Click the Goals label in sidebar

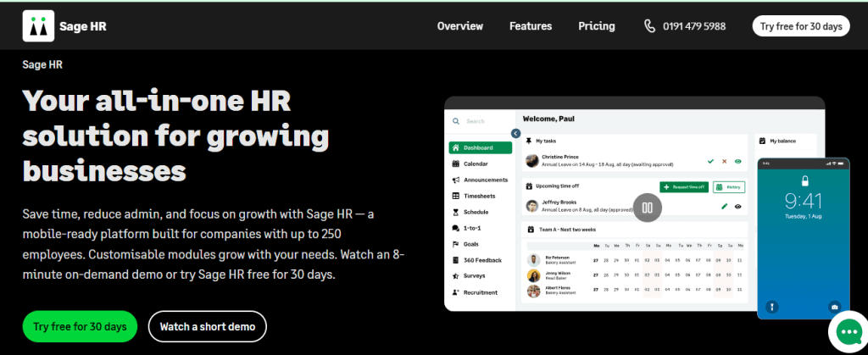(471, 244)
